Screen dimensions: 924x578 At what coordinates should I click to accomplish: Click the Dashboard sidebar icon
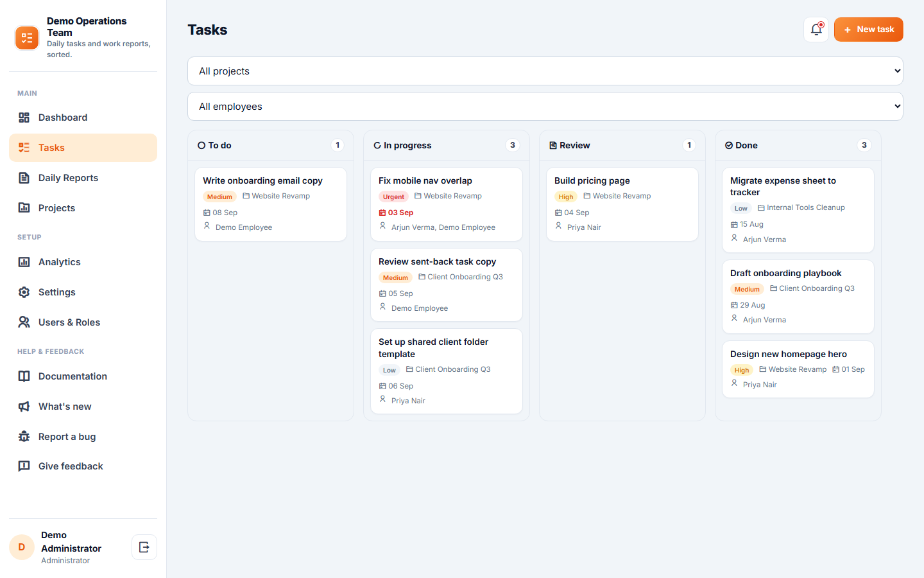pyautogui.click(x=24, y=118)
